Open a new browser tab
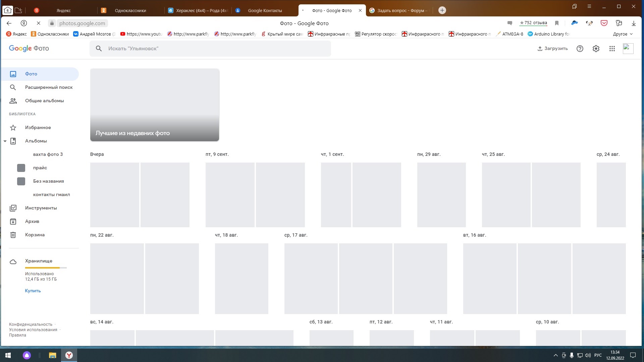 442,10
